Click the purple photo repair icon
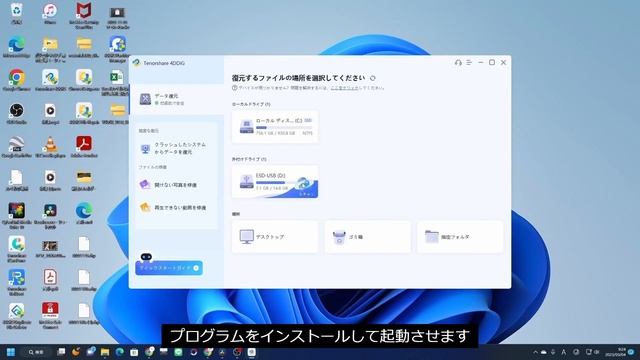This screenshot has width=640, height=360. pyautogui.click(x=145, y=184)
